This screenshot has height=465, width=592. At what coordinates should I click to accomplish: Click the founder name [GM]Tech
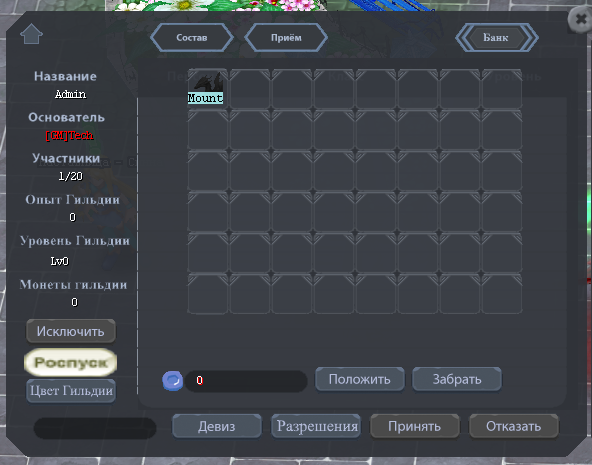[69, 135]
